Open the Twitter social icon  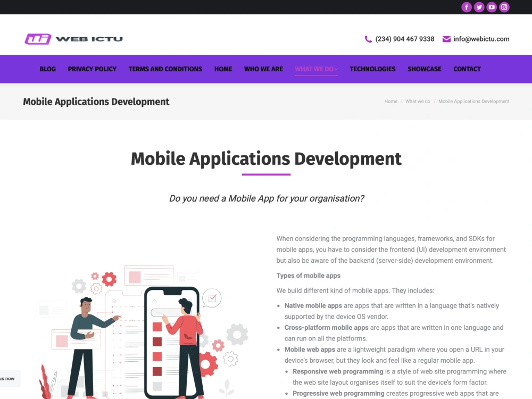[x=479, y=7]
